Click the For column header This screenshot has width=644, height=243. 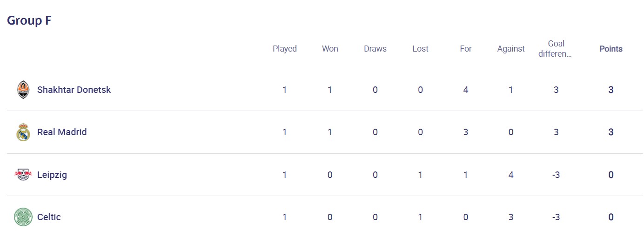click(x=466, y=49)
